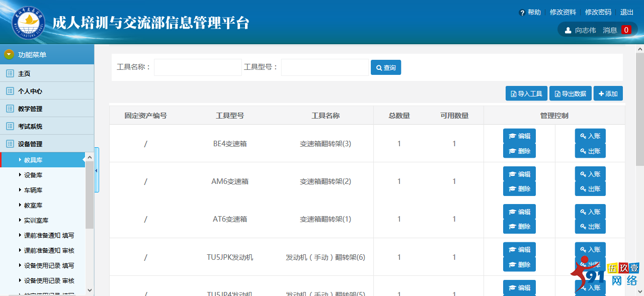644x296 pixels.
Task: Click the list icon next to 主页
Action: [10, 73]
